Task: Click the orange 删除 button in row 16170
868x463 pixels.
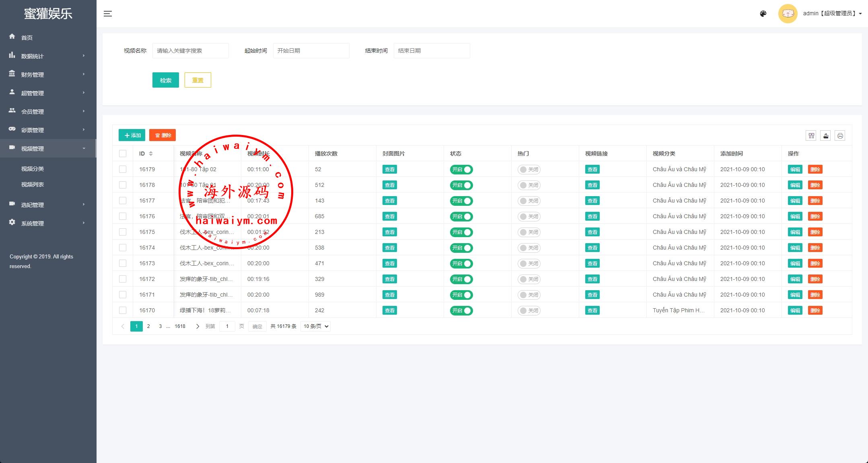Action: tap(815, 311)
